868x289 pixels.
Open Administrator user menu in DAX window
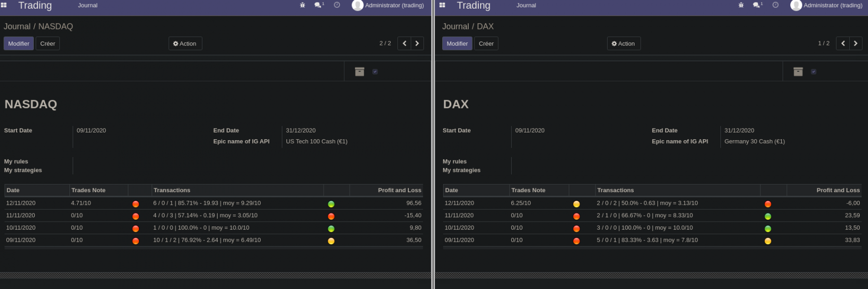click(827, 5)
